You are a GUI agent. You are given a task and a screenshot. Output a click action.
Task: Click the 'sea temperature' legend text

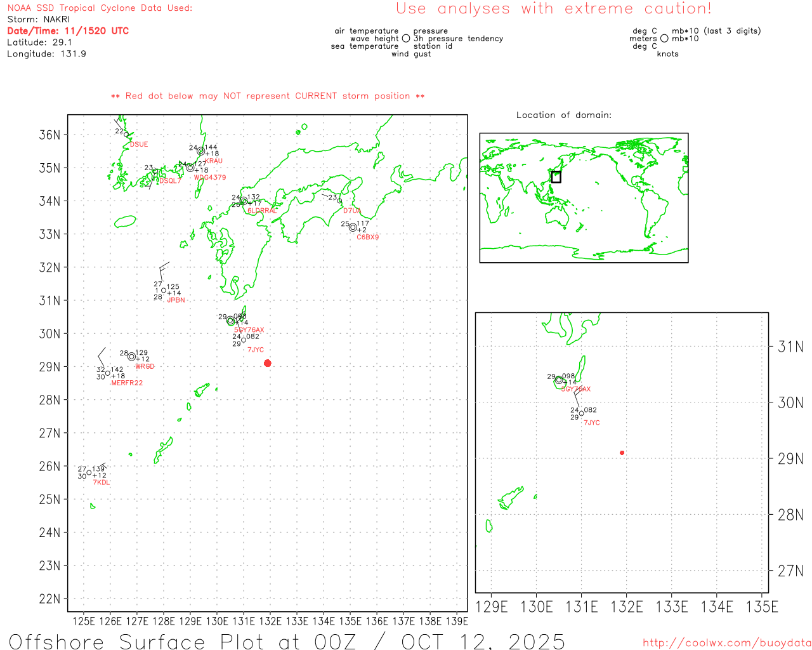pyautogui.click(x=365, y=46)
